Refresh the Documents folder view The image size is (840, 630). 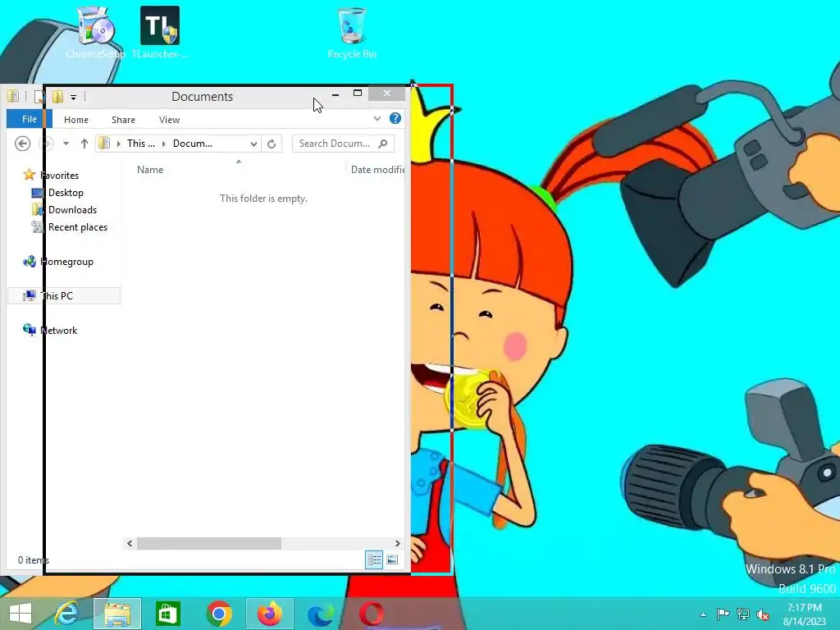pyautogui.click(x=272, y=144)
